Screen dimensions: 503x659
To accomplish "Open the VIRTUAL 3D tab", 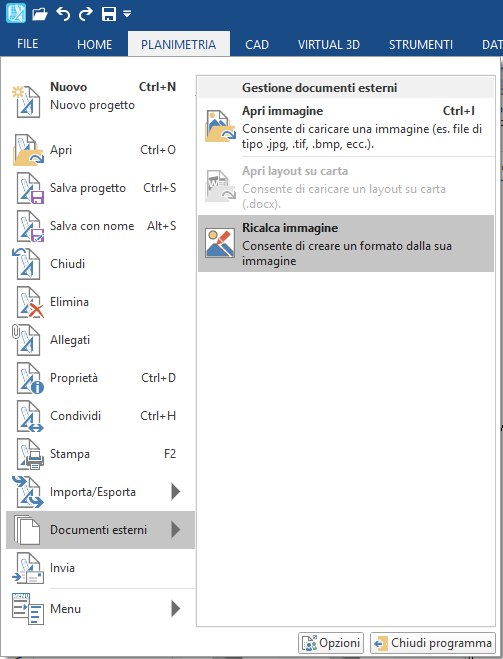I will pos(329,45).
